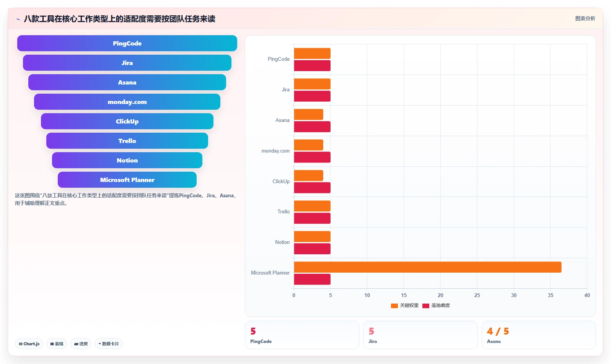Select the Microsoft Planner funnel bar
This screenshot has height=364, width=611.
pos(127,180)
